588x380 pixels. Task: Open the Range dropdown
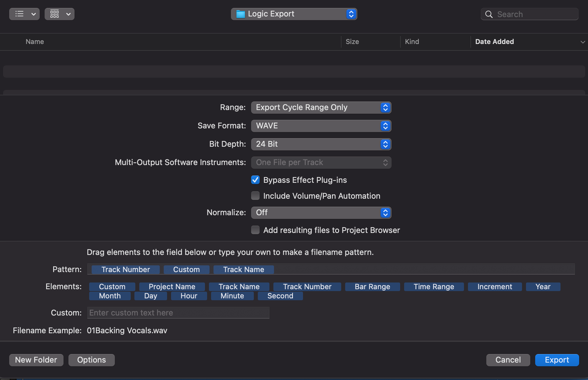point(321,107)
